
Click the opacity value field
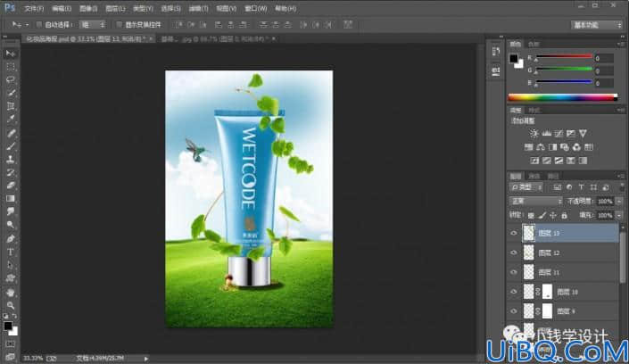[x=605, y=201]
